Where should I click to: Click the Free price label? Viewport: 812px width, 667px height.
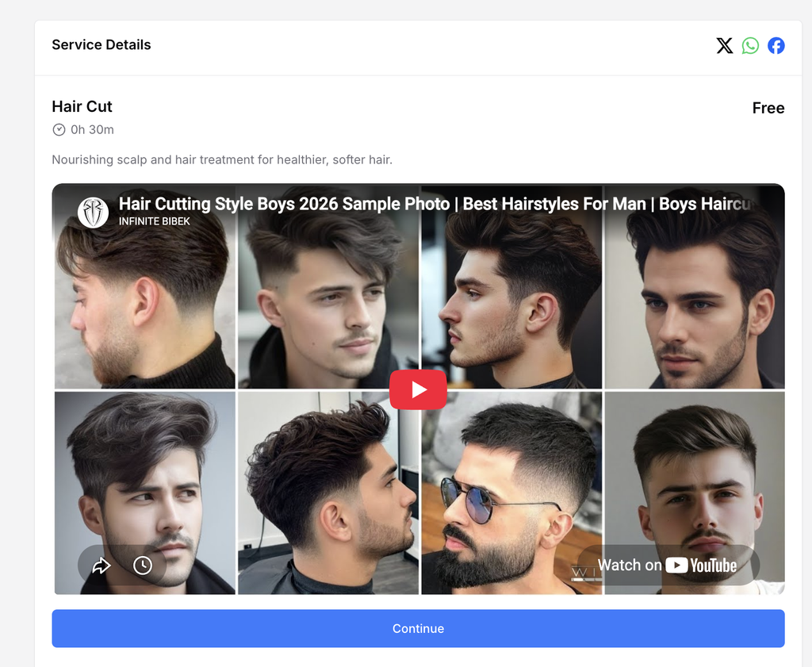(768, 108)
